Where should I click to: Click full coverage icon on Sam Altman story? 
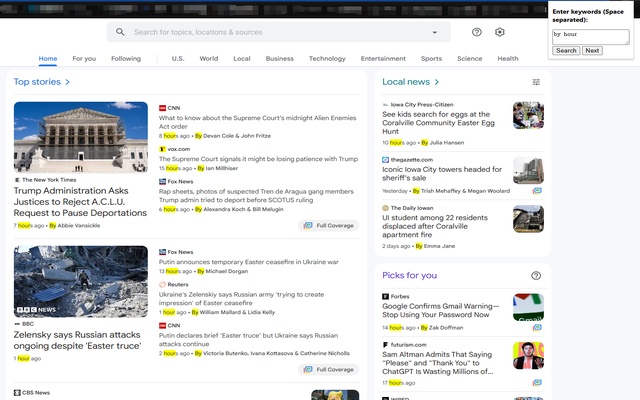[537, 382]
